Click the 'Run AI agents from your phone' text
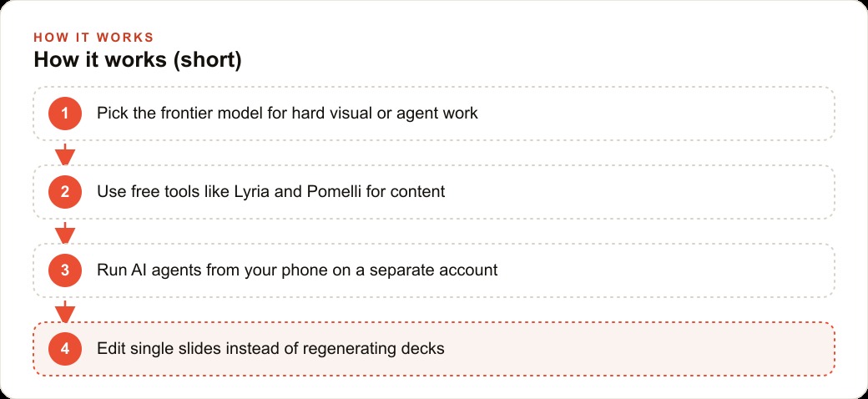Screen dimensions: 868x399 click(297, 270)
